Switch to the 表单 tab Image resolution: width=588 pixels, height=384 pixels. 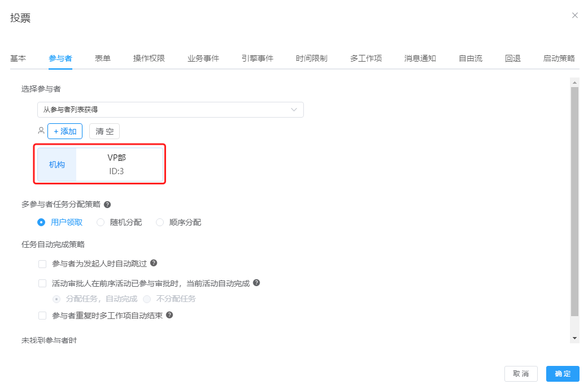102,58
